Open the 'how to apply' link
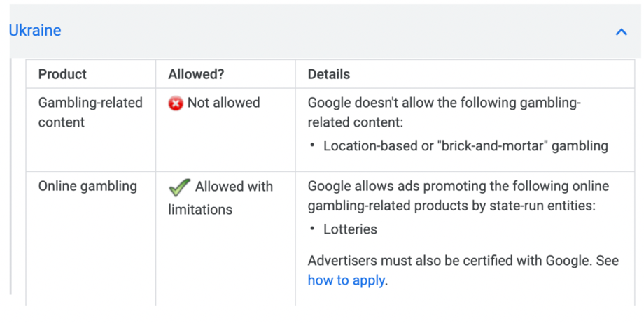The height and width of the screenshot is (323, 644). coord(346,280)
